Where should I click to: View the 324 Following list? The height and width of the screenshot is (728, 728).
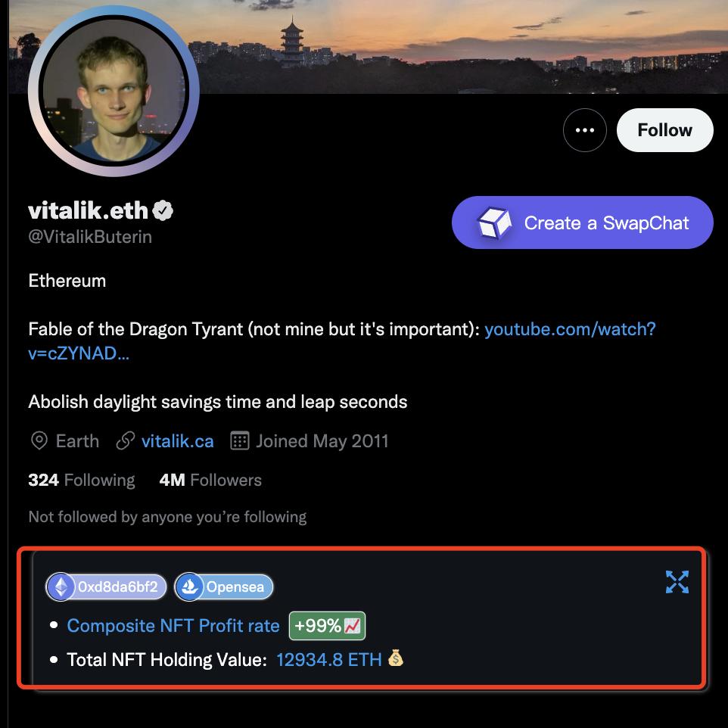coord(82,480)
